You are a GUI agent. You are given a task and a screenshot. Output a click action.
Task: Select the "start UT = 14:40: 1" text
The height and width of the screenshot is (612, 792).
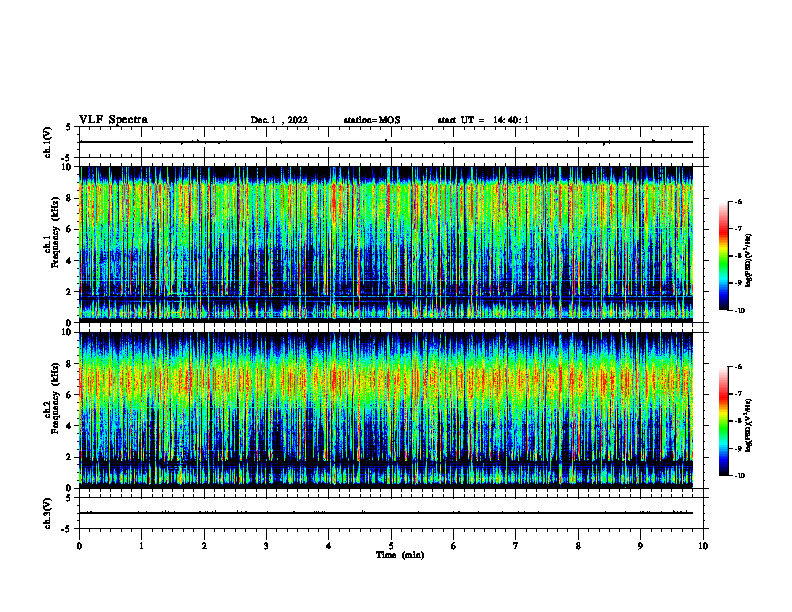(x=483, y=120)
